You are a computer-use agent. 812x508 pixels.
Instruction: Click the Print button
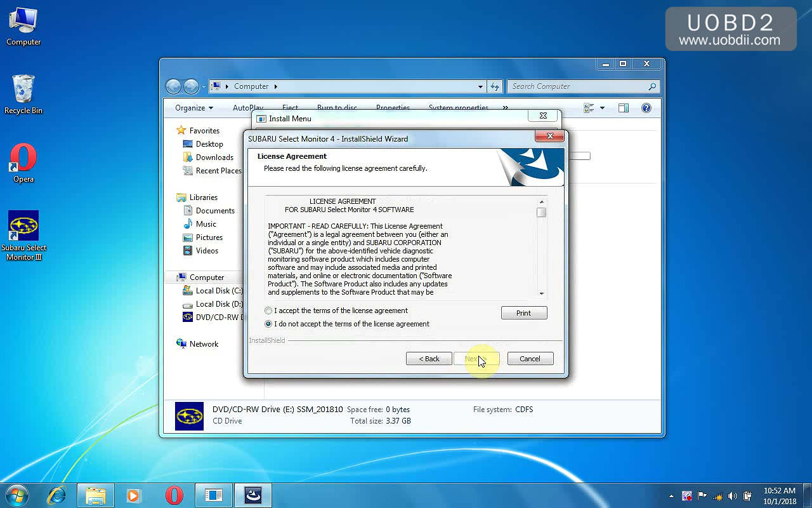pyautogui.click(x=523, y=313)
